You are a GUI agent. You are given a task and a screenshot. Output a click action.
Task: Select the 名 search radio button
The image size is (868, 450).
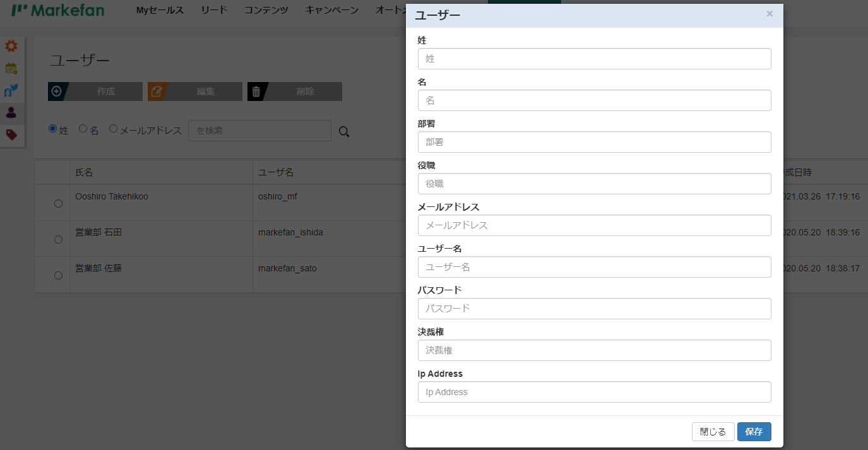pyautogui.click(x=83, y=129)
